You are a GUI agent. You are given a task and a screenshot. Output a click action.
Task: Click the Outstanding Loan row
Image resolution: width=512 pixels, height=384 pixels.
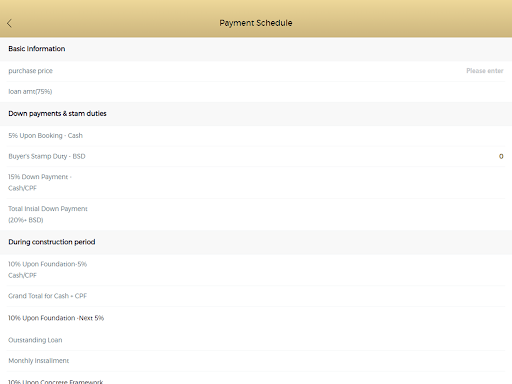pyautogui.click(x=256, y=340)
